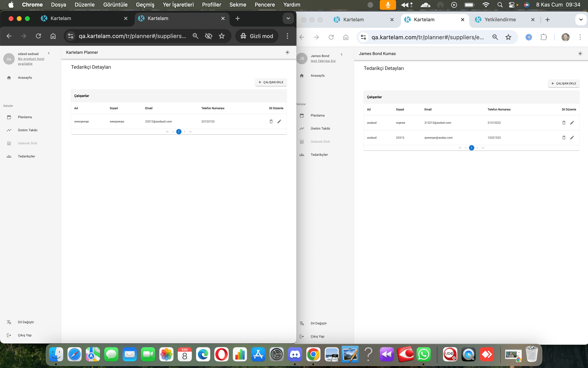Screen dimensions: 588x368
Task: Delete employee row with 213213@asdsd.com
Action: pos(564,123)
